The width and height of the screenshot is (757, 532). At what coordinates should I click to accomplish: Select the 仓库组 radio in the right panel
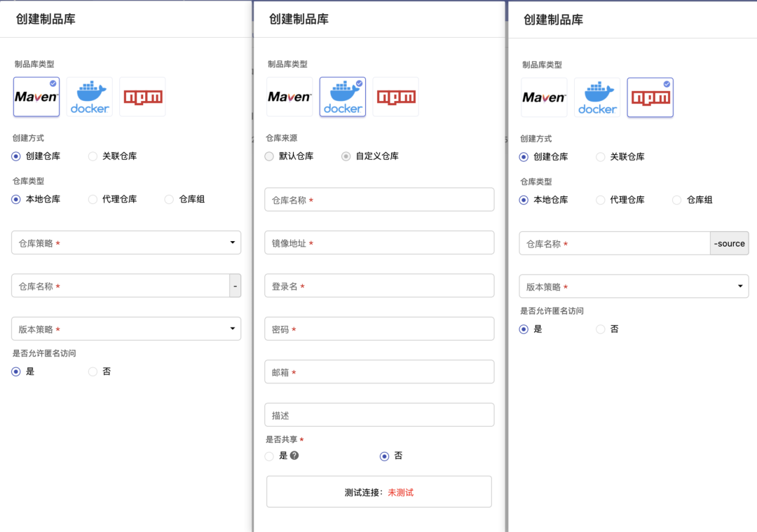(677, 200)
